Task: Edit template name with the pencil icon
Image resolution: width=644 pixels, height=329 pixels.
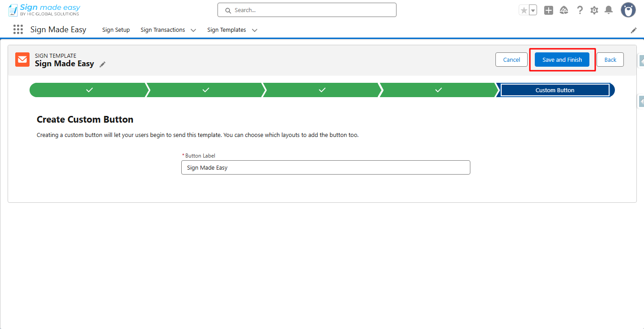Action: 102,64
